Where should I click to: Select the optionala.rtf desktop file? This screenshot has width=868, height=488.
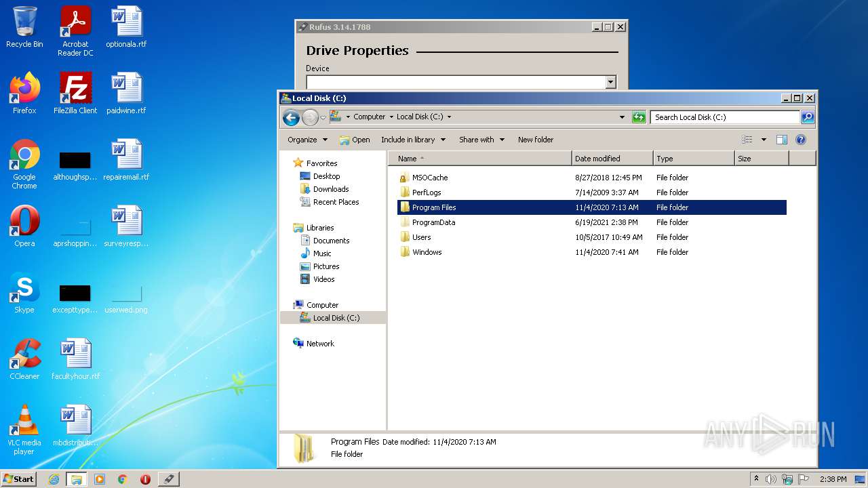(126, 28)
